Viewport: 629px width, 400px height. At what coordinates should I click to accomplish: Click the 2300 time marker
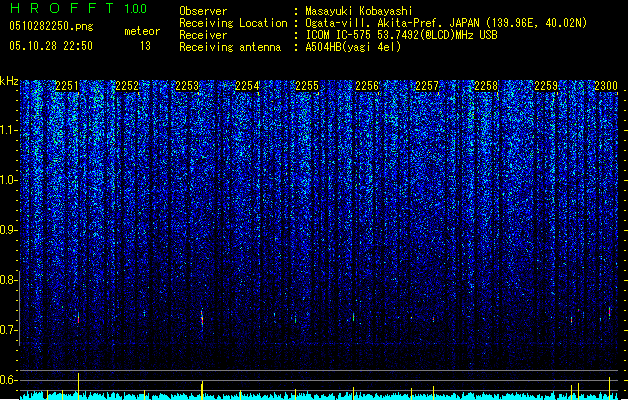(606, 86)
